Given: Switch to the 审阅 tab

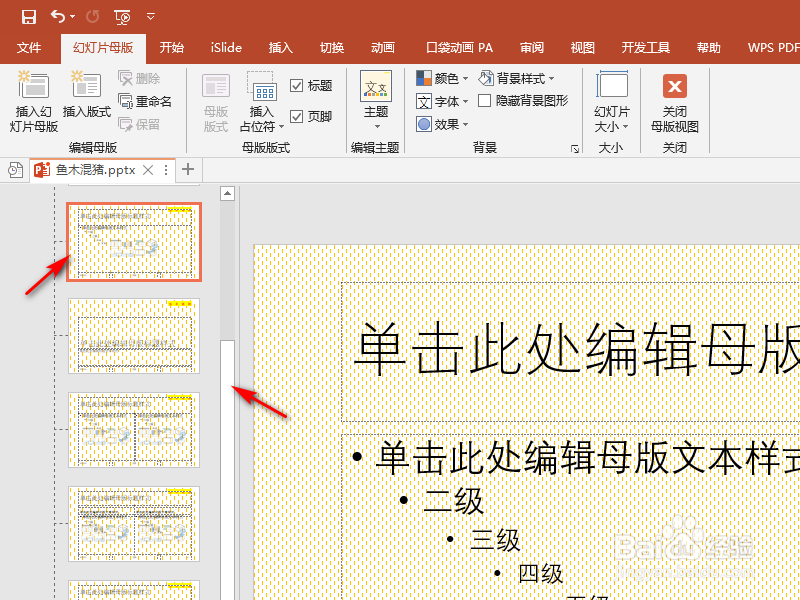Looking at the screenshot, I should pos(532,48).
